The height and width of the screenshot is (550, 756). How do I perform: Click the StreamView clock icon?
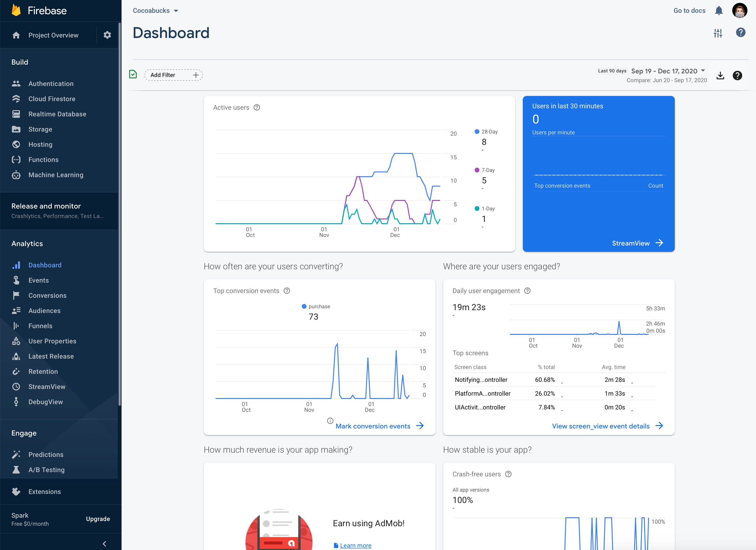16,387
